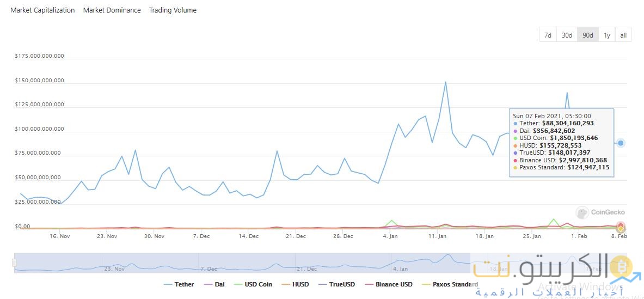Click the left navigator range handle
This screenshot has height=299, width=644.
point(15,263)
